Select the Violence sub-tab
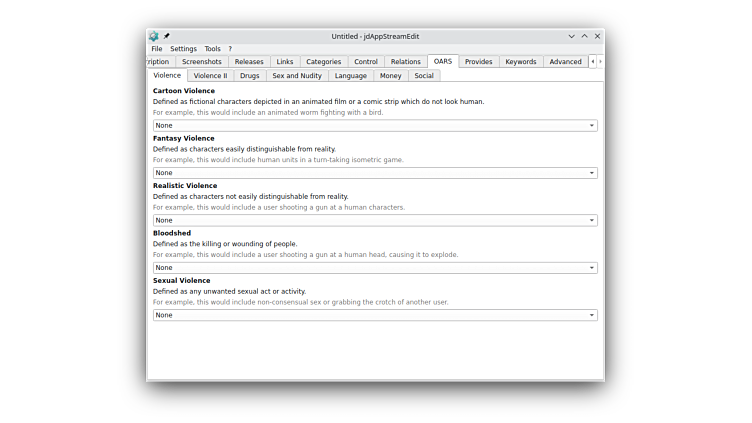This screenshot has height=423, width=752. click(167, 75)
